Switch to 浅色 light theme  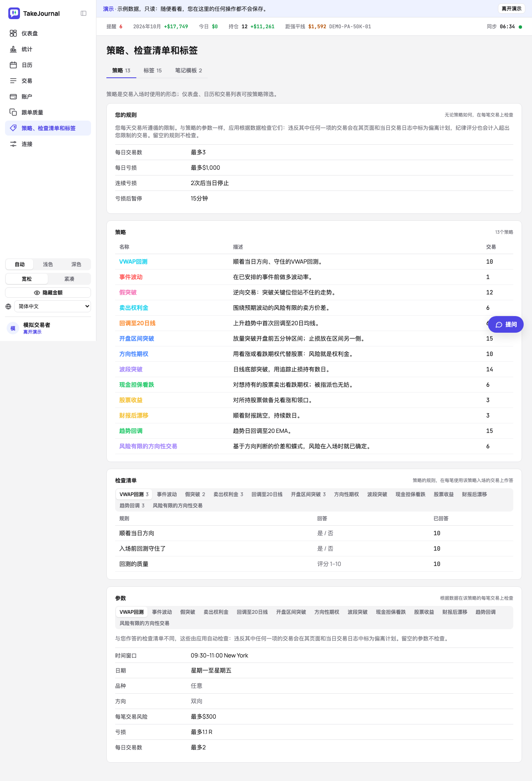(48, 264)
